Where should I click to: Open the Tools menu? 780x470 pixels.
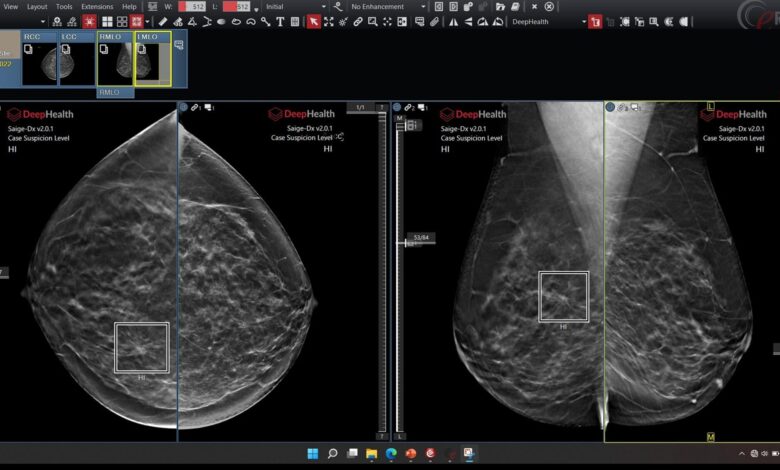pos(64,6)
